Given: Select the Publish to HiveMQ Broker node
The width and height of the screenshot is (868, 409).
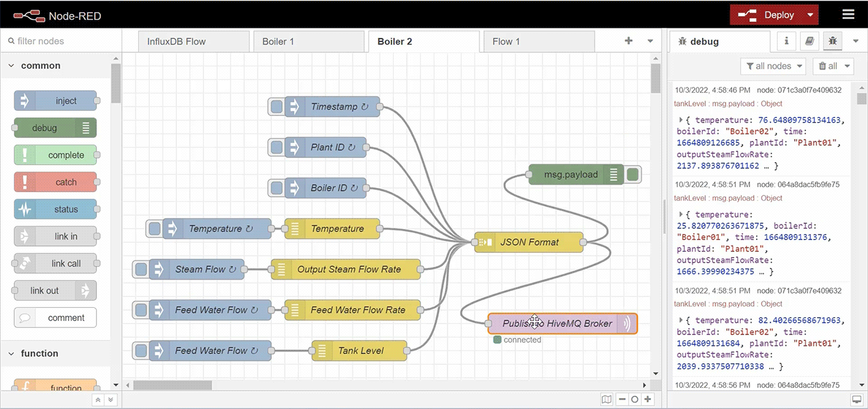Looking at the screenshot, I should 563,324.
